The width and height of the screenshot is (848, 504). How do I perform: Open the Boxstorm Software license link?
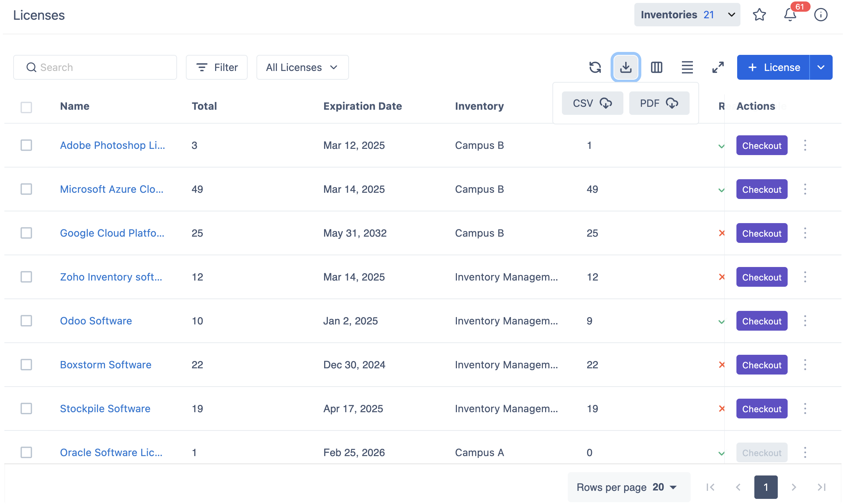105,365
